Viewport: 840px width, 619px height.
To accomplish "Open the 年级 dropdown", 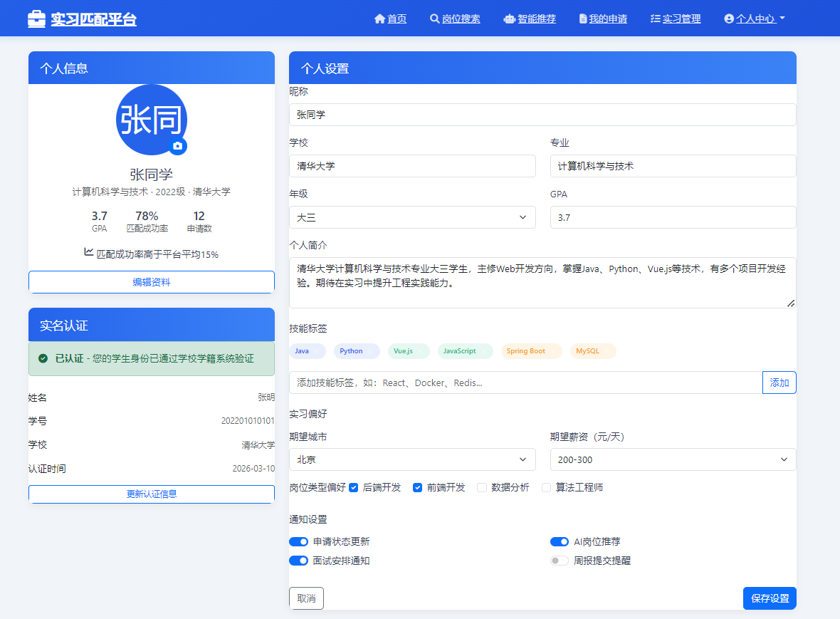I will pyautogui.click(x=412, y=217).
